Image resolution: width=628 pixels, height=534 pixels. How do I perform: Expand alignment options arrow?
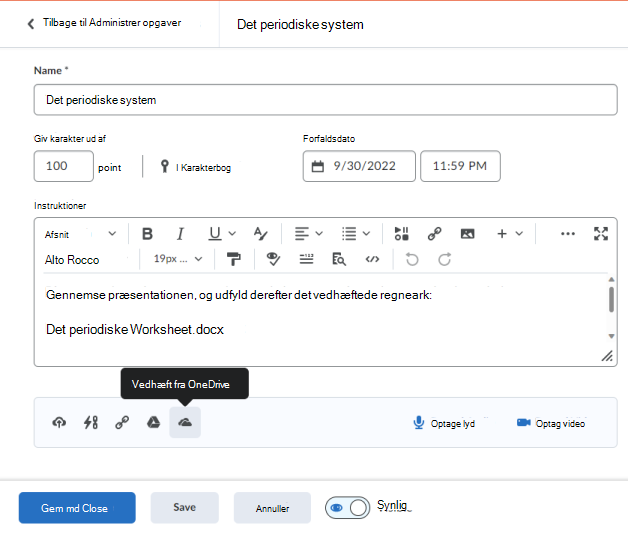pyautogui.click(x=319, y=234)
